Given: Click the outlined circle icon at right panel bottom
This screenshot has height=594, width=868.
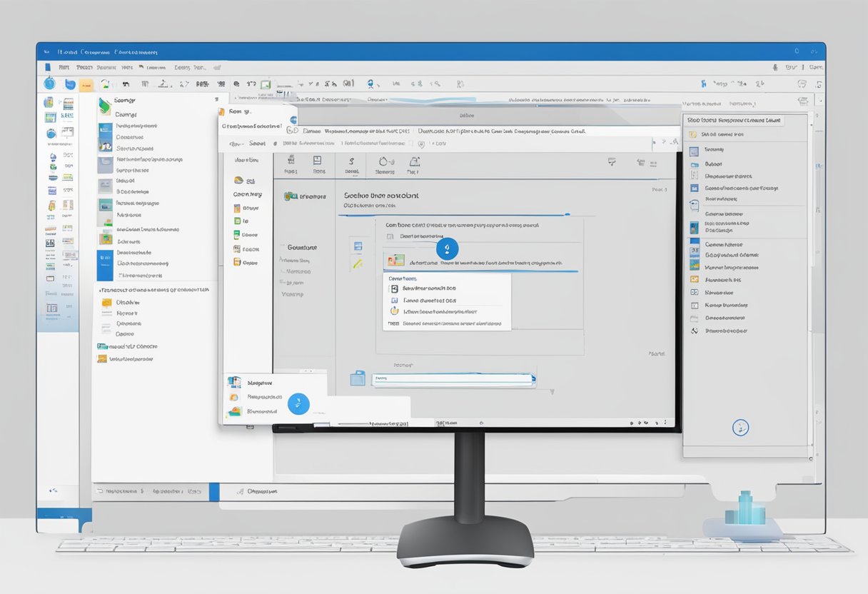Looking at the screenshot, I should [741, 428].
